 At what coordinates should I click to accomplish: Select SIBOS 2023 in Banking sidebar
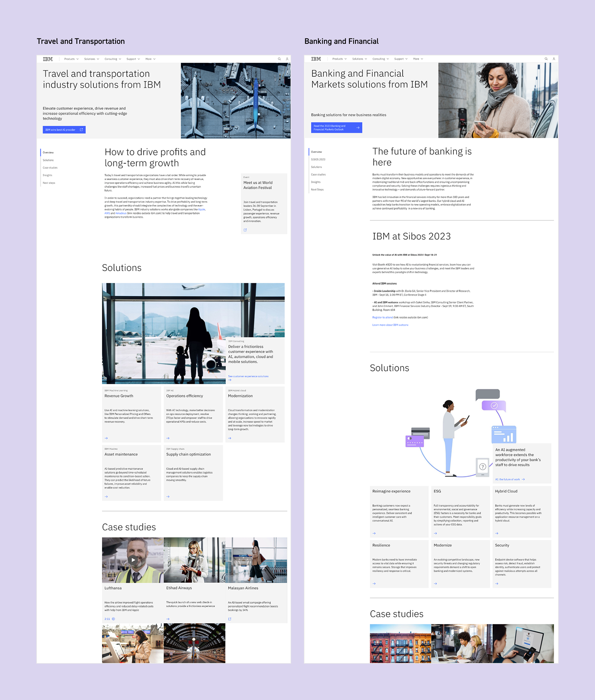click(318, 159)
